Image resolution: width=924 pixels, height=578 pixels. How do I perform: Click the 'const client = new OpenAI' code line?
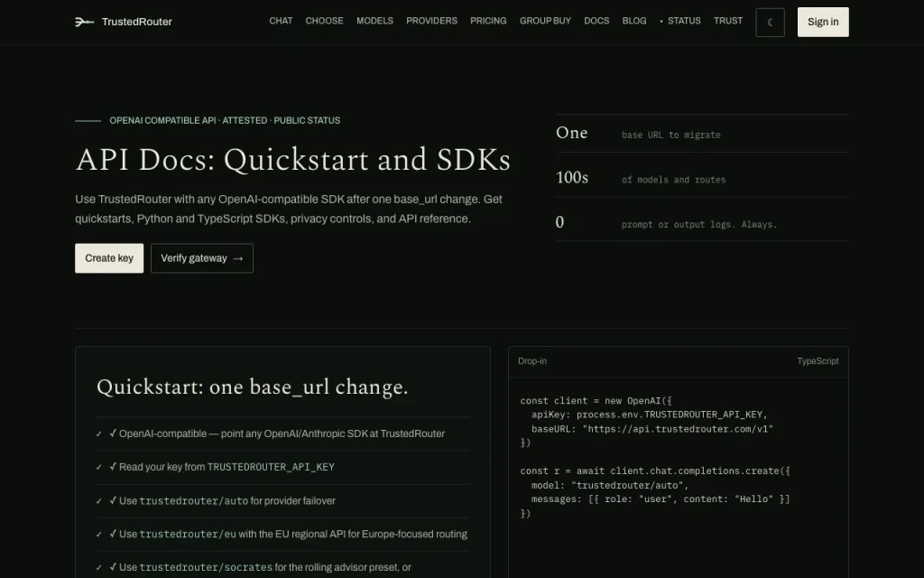596,400
